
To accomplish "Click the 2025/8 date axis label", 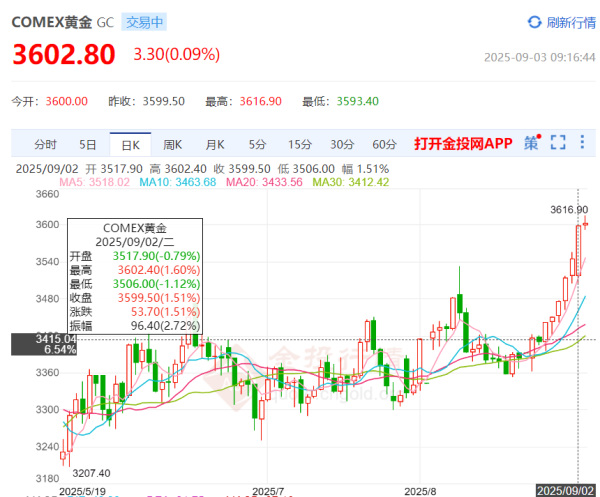I will [420, 491].
